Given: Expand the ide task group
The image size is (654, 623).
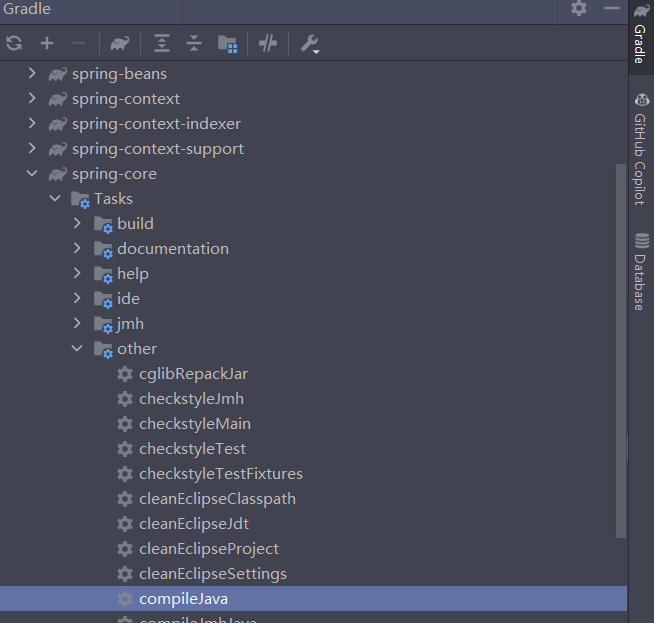Looking at the screenshot, I should pos(77,299).
